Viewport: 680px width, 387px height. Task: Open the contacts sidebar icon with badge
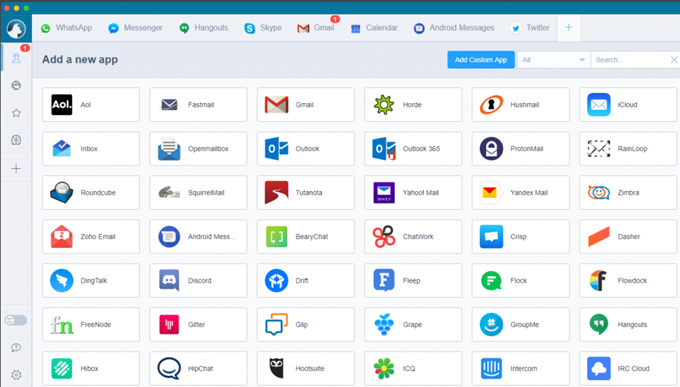16,58
